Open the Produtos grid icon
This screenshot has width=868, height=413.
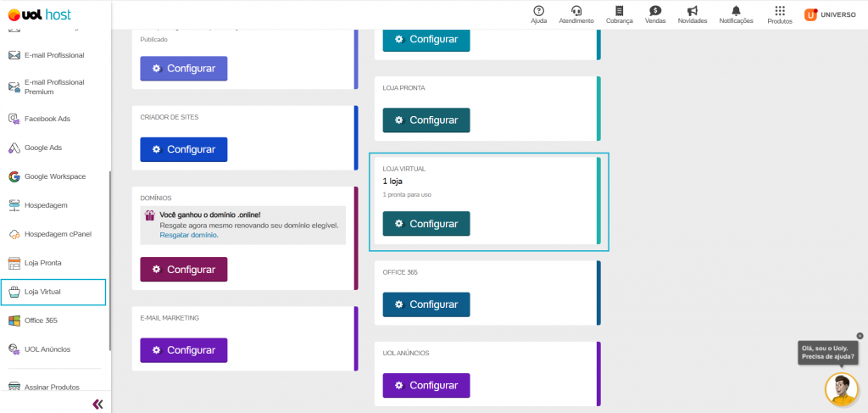[780, 10]
